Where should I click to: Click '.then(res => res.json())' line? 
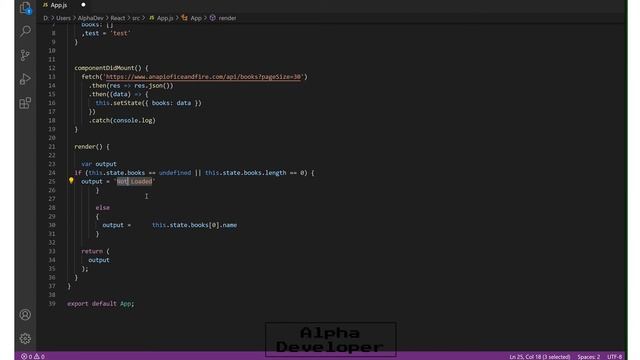click(131, 86)
